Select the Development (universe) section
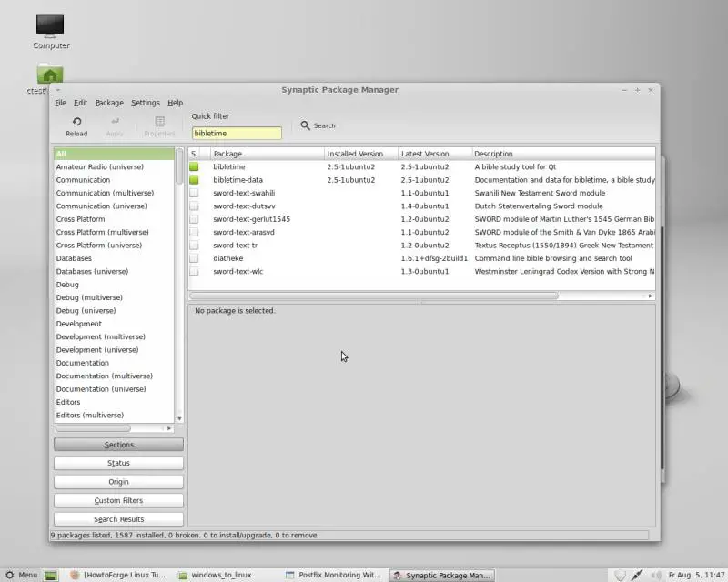Image resolution: width=728 pixels, height=582 pixels. point(114,350)
